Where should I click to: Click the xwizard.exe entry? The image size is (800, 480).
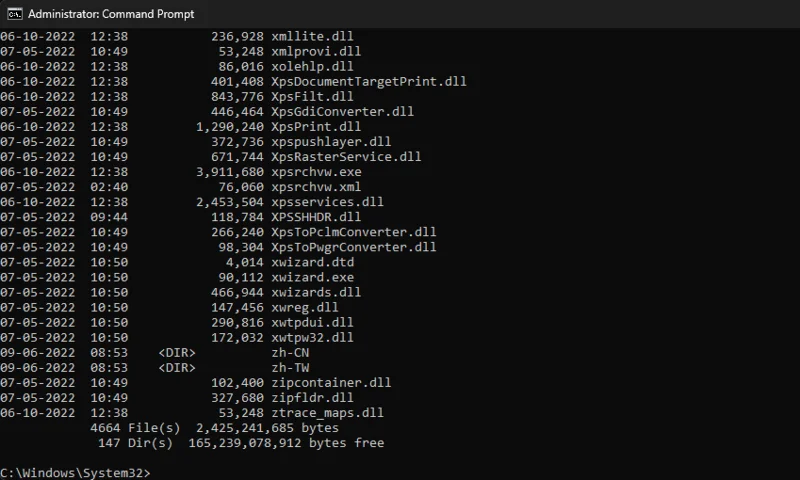click(x=312, y=277)
